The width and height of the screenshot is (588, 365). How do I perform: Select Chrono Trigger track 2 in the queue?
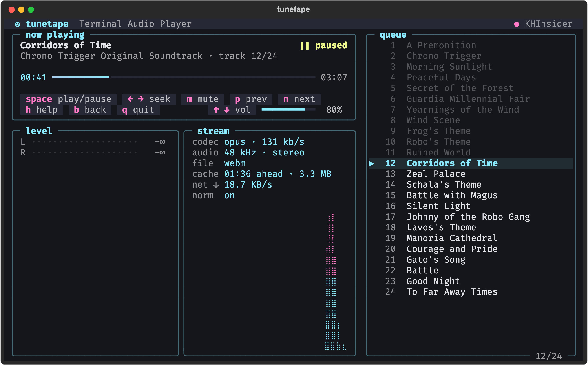[x=471, y=56]
